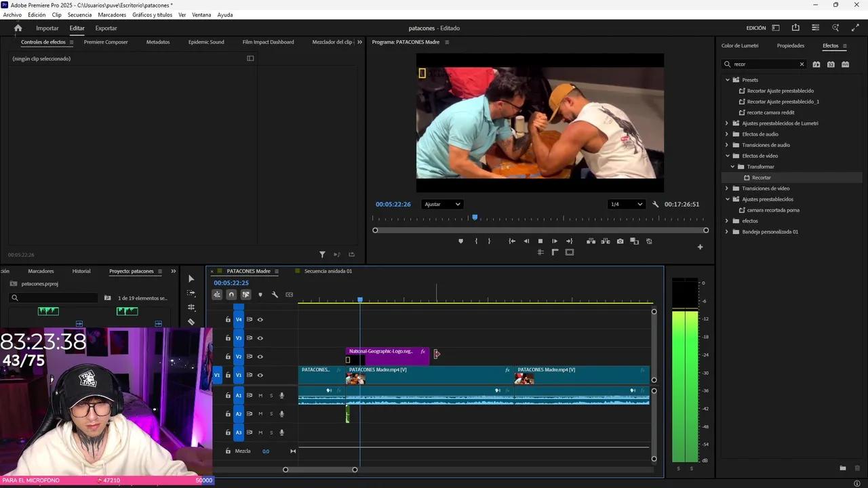The width and height of the screenshot is (868, 488).
Task: Toggle insert sequences as nests button
Action: click(217, 295)
